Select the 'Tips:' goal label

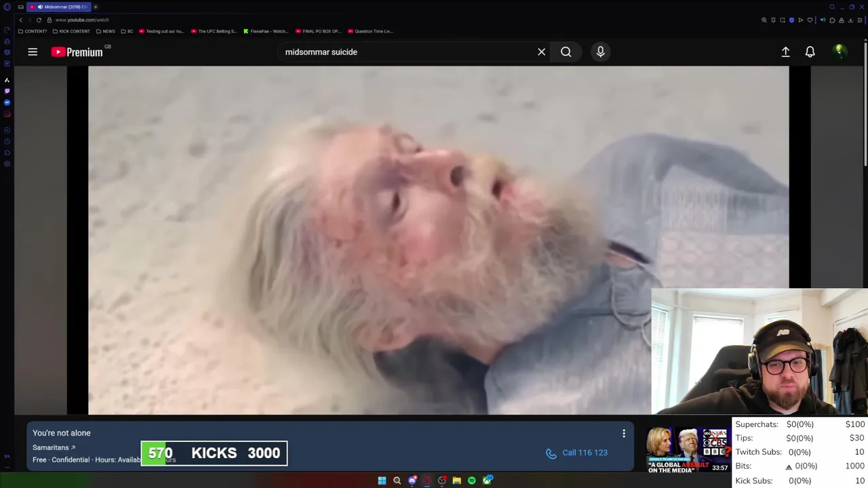(x=744, y=438)
